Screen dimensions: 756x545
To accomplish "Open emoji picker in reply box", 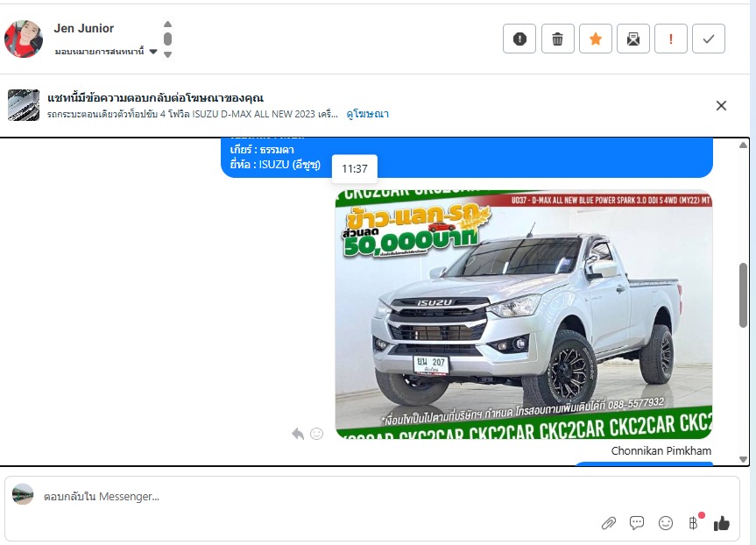I will click(666, 523).
